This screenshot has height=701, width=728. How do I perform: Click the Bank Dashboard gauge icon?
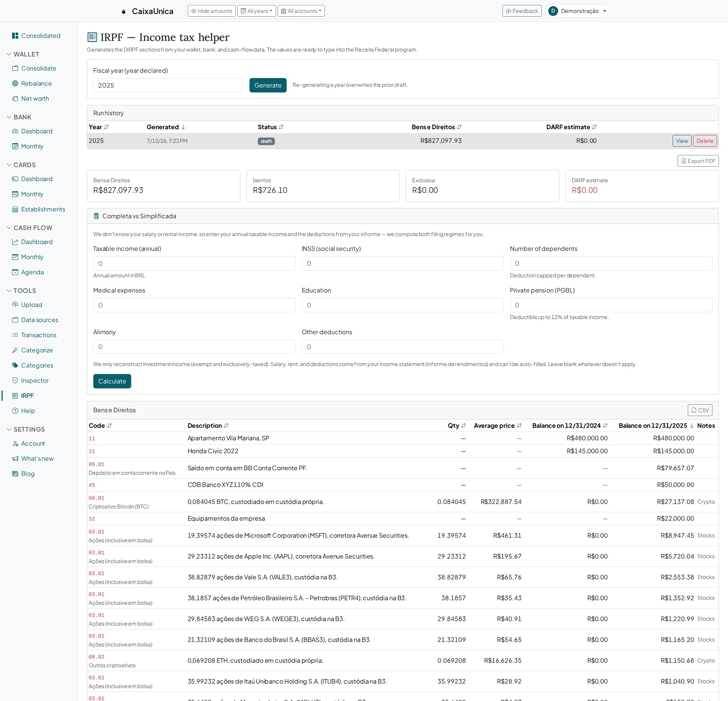tap(15, 131)
